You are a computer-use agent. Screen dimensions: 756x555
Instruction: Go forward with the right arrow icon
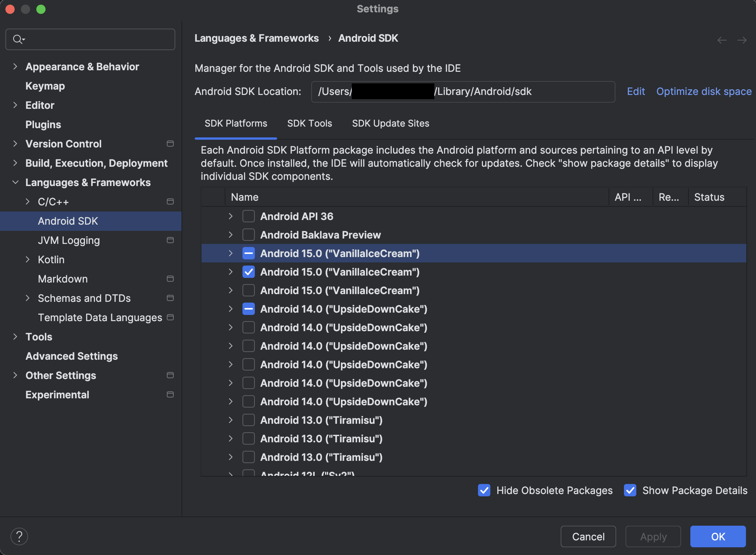pyautogui.click(x=742, y=40)
